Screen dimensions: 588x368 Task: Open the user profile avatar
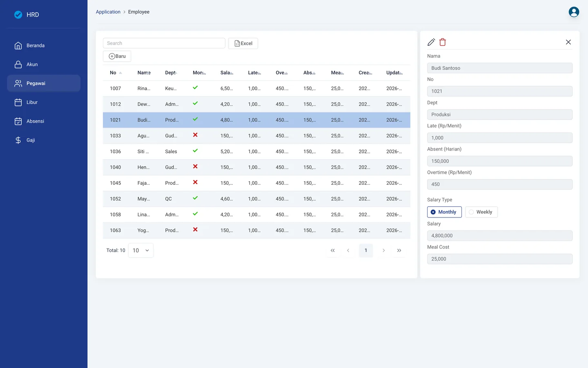tap(574, 12)
